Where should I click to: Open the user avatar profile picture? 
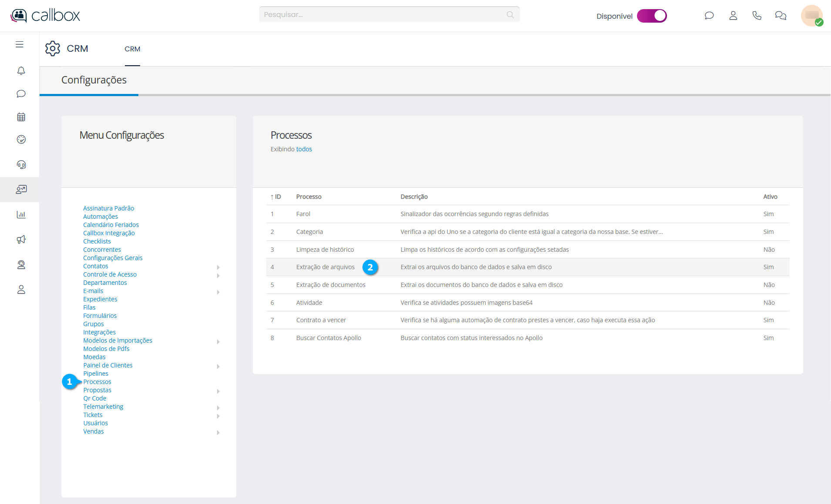(x=811, y=16)
